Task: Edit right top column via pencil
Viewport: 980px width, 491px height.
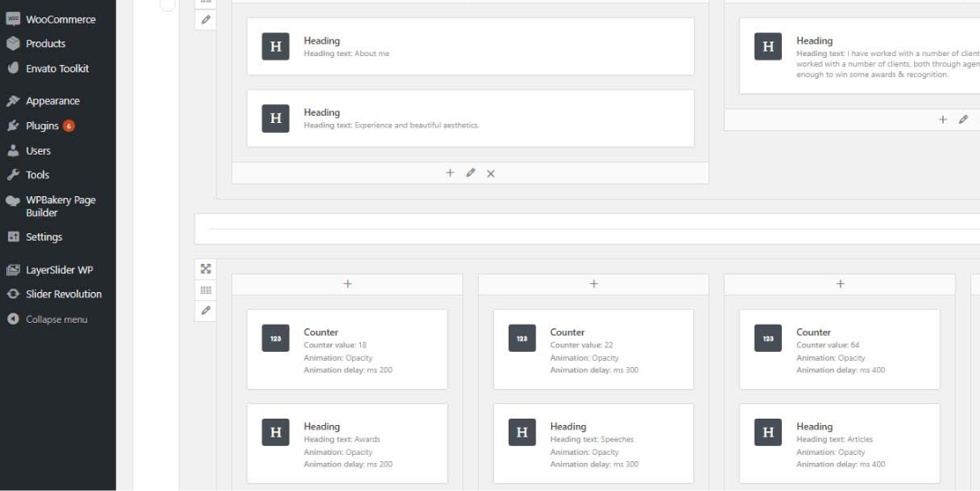Action: pos(963,119)
